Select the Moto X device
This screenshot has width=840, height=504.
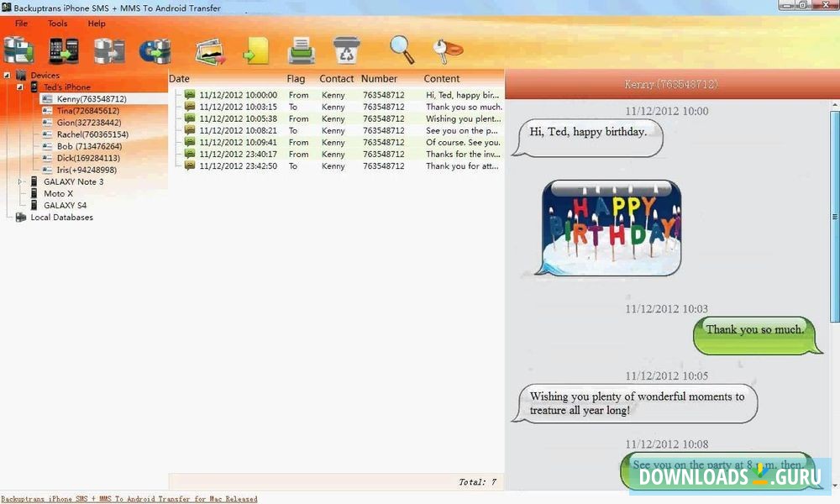click(58, 193)
